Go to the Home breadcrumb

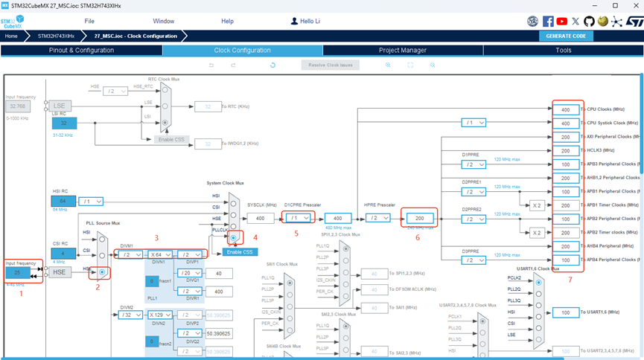click(11, 36)
